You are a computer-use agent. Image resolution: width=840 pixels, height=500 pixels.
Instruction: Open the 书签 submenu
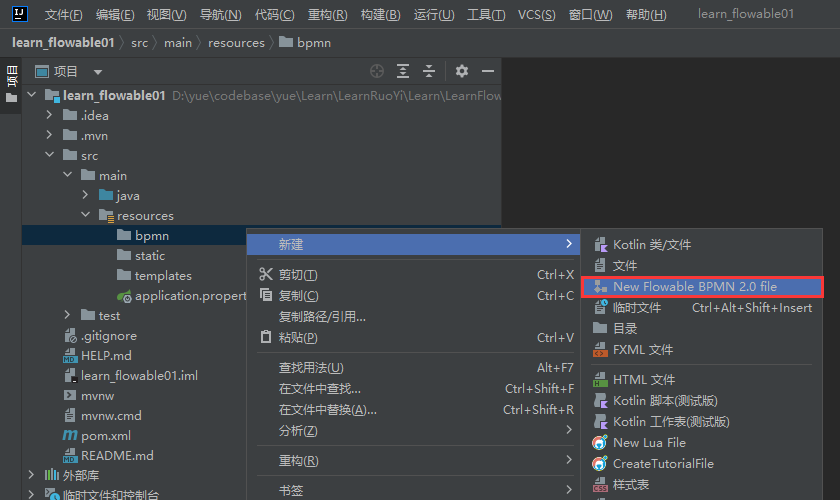tap(413, 490)
